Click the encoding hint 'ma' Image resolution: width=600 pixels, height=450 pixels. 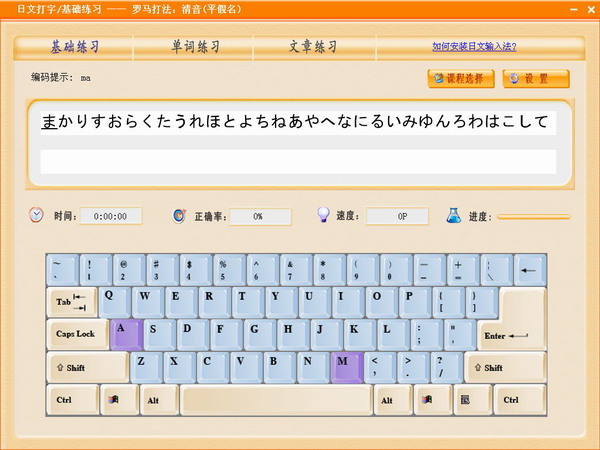pos(85,78)
